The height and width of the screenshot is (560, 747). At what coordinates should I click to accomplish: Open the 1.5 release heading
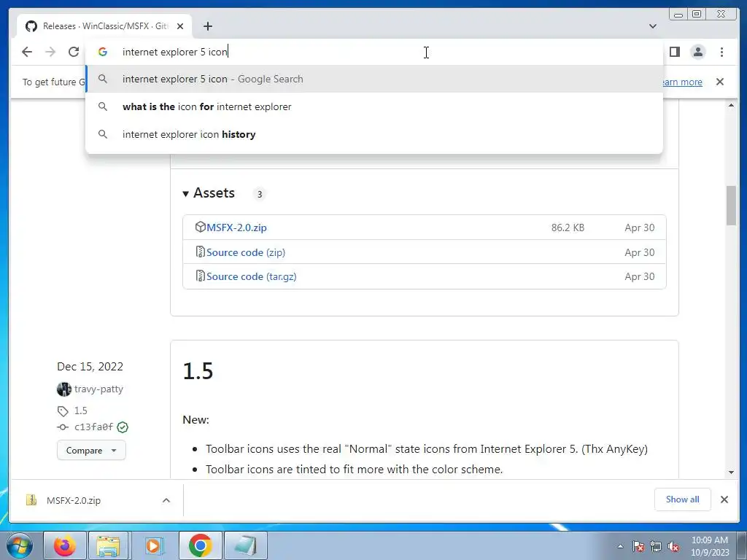(x=198, y=371)
